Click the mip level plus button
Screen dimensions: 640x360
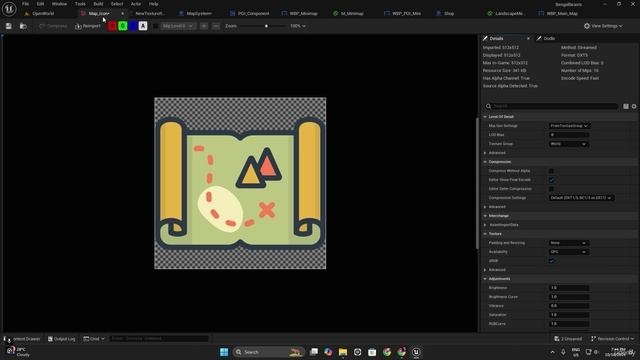pos(204,26)
